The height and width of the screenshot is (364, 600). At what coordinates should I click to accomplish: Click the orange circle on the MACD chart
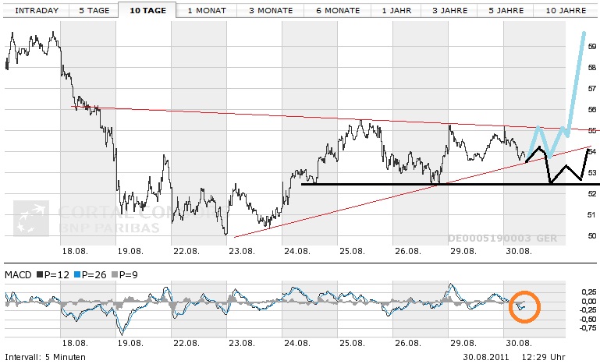(524, 306)
